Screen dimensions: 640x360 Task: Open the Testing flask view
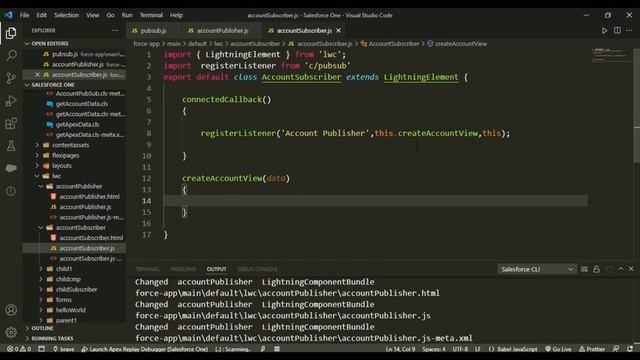click(x=11, y=145)
